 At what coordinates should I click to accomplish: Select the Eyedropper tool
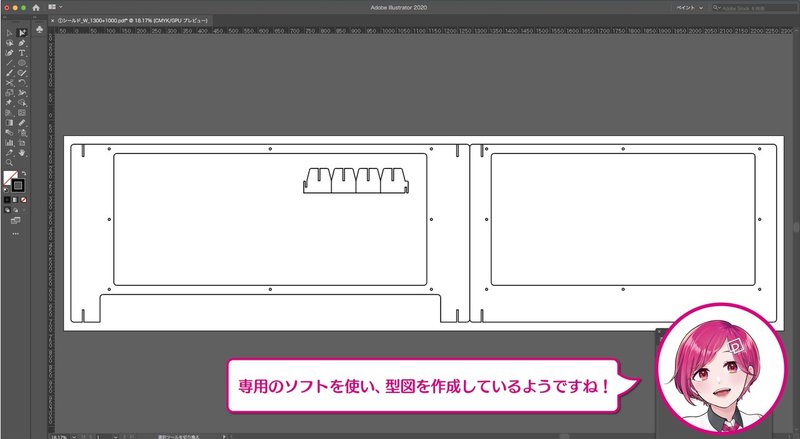(22, 123)
